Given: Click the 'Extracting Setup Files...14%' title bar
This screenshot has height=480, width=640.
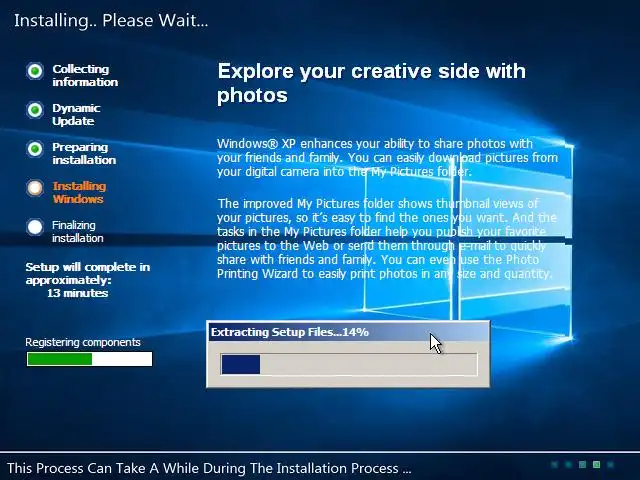Looking at the screenshot, I should [x=348, y=332].
